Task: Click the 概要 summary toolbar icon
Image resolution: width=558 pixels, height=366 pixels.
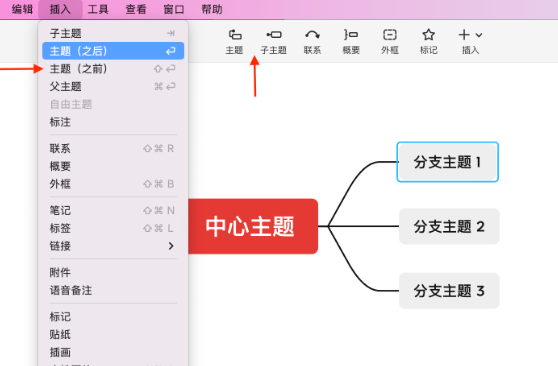Action: (351, 41)
